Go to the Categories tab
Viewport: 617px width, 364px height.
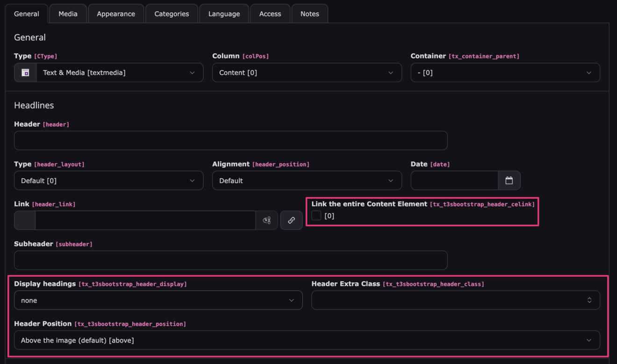(x=172, y=14)
